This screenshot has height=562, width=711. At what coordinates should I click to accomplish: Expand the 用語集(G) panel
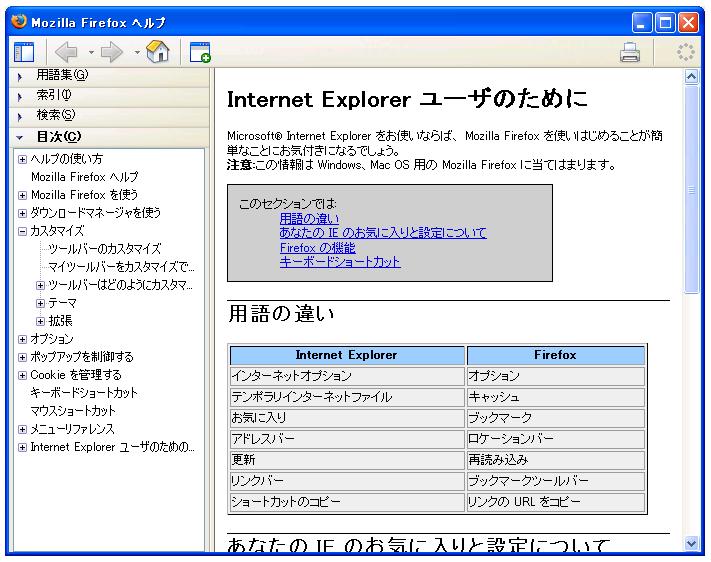coord(109,76)
